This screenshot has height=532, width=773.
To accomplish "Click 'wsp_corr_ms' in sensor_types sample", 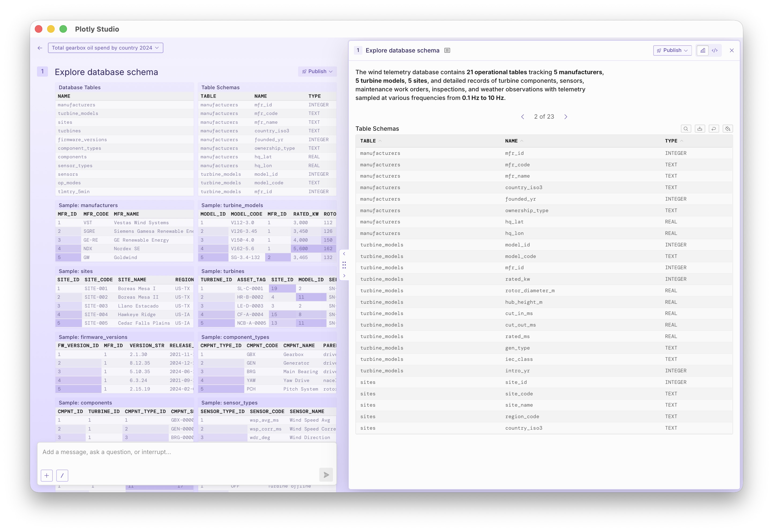I will click(266, 429).
